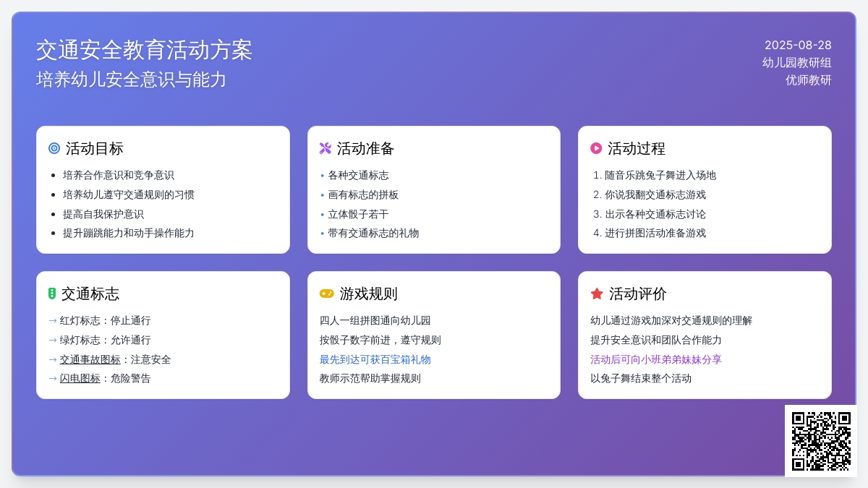Click the subtitle 培养幼儿安全意识与能力
The width and height of the screenshot is (868, 488).
point(132,80)
